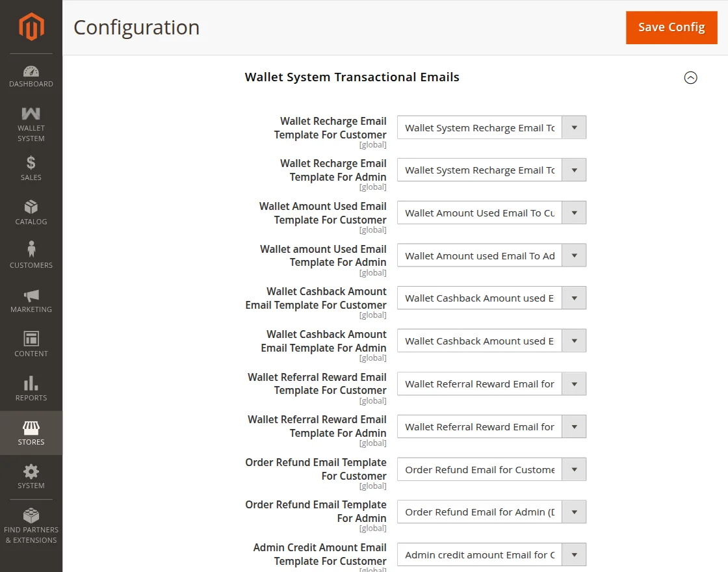The height and width of the screenshot is (572, 728).
Task: Collapse Wallet System Transactional Emails section
Action: 690,77
